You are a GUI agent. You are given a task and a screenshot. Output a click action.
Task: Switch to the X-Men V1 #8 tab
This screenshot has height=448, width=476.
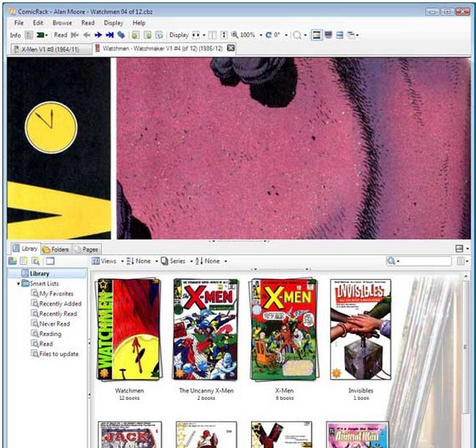tap(51, 49)
